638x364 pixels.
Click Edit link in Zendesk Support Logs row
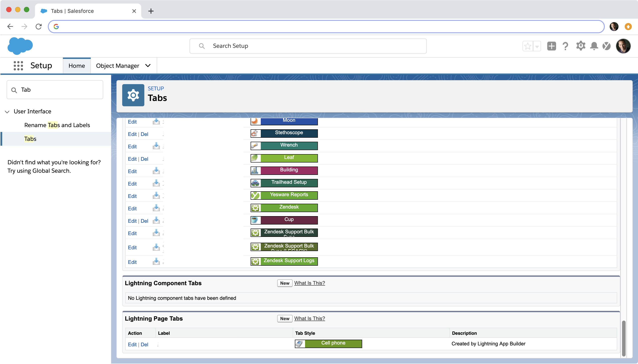[x=132, y=262]
